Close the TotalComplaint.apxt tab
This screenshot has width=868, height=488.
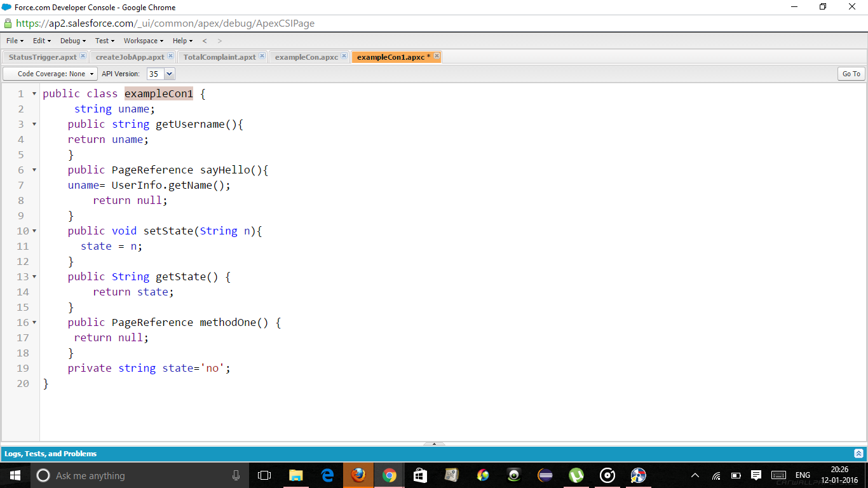pos(262,56)
